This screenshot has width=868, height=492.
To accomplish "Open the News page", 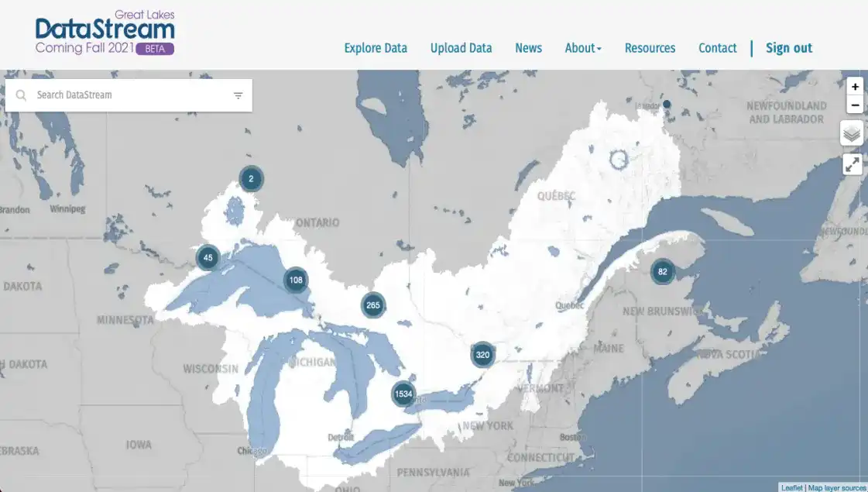I will [529, 48].
